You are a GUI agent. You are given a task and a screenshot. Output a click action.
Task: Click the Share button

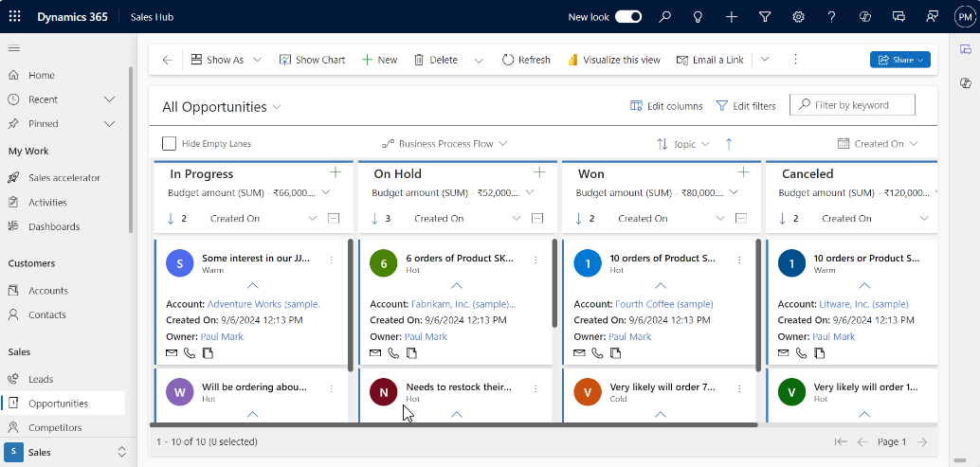click(899, 60)
